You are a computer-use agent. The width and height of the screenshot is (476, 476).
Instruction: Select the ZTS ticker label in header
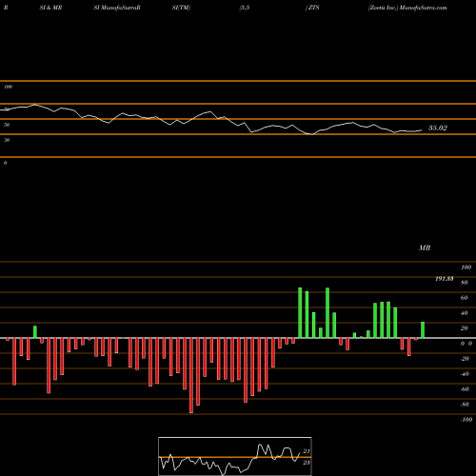(313, 8)
